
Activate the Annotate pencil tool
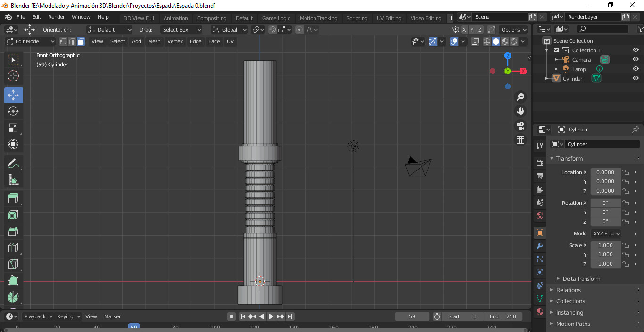tap(13, 163)
